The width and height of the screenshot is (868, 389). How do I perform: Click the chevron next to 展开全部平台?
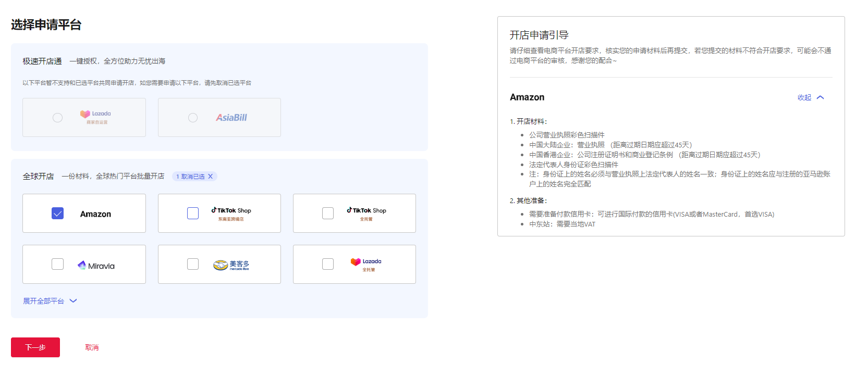[x=73, y=301]
